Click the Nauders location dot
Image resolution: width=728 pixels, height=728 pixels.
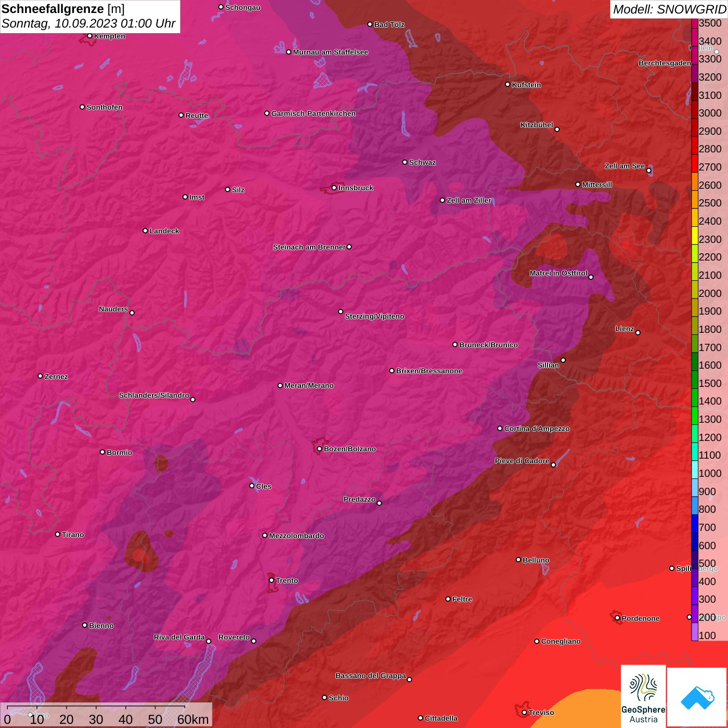(132, 313)
